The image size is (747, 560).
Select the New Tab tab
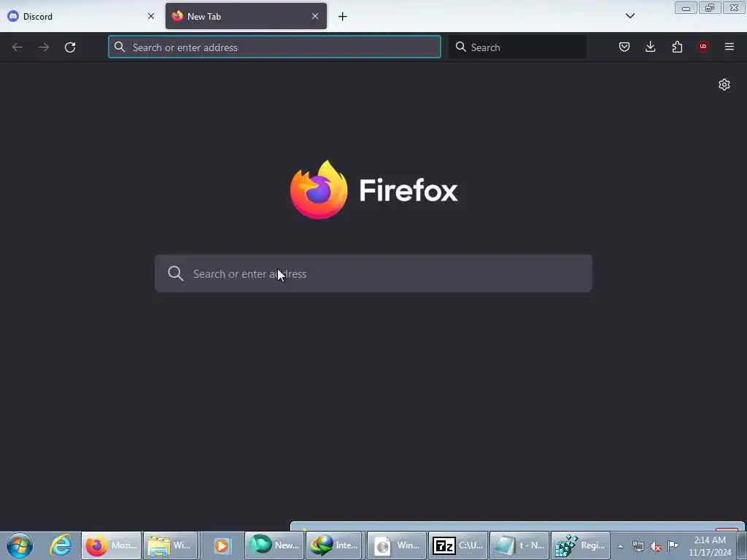coord(246,16)
